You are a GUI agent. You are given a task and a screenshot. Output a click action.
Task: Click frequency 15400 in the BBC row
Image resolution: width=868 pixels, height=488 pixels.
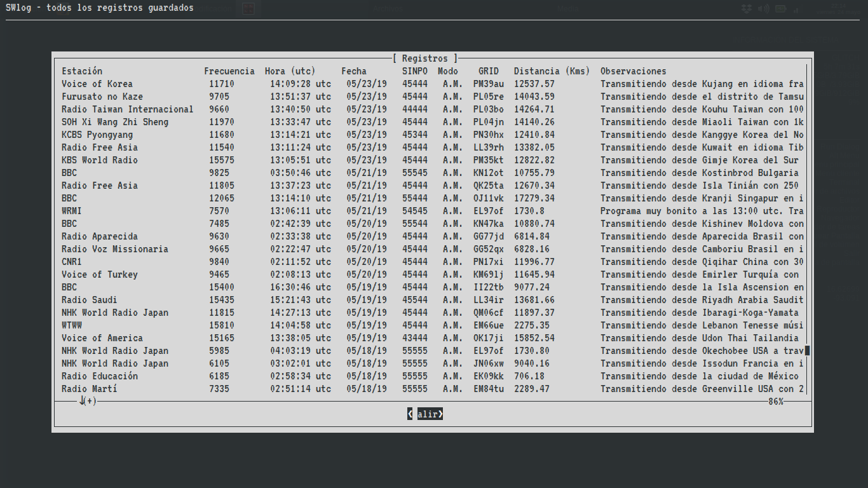[x=222, y=287]
